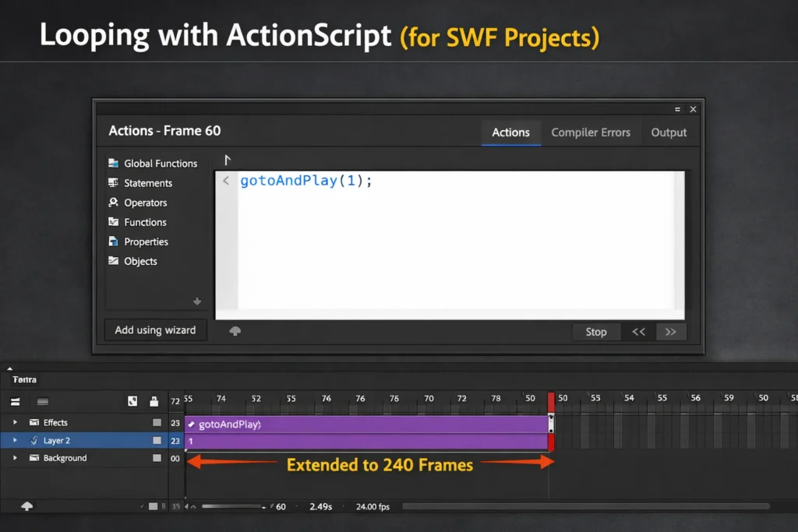Open the timeline zoom dropdown arrow
This screenshot has height=532, width=798.
(x=263, y=507)
